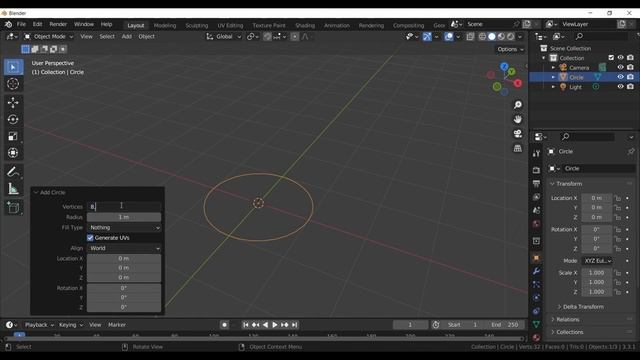Select wireframe viewport shading mode
Viewport: 640px width, 360px height.
(482, 37)
